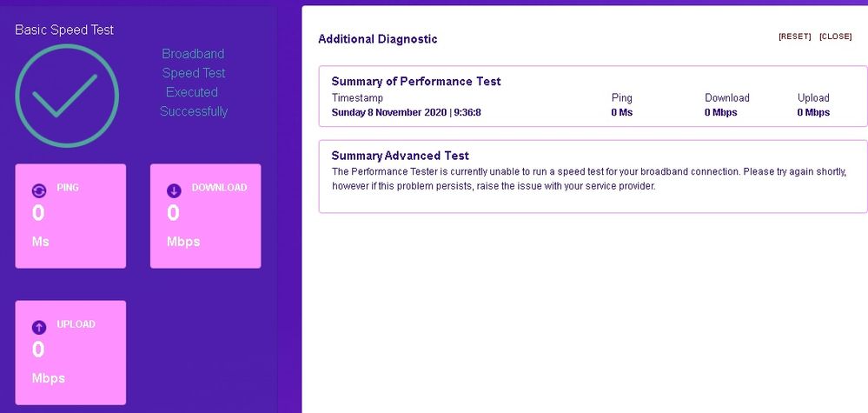Click the 'Mbps' unit label in the UPLOAD tile
Screen dimensions: 868x413
point(49,378)
